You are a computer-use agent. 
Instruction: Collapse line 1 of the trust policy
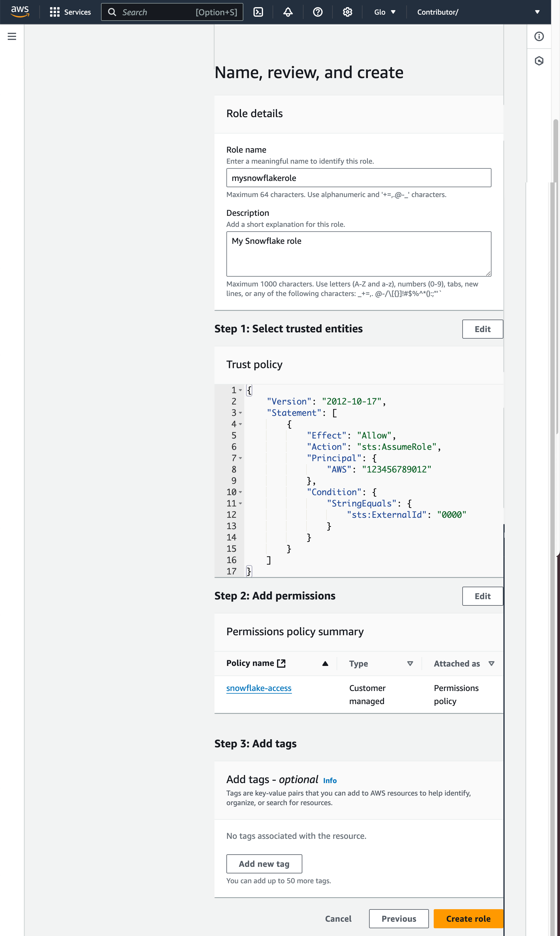(x=240, y=390)
